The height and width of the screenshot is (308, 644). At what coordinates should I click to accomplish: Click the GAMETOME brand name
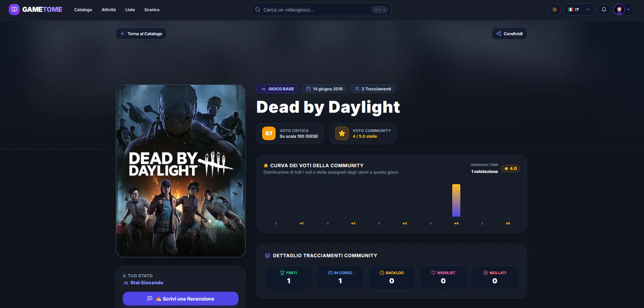[42, 9]
